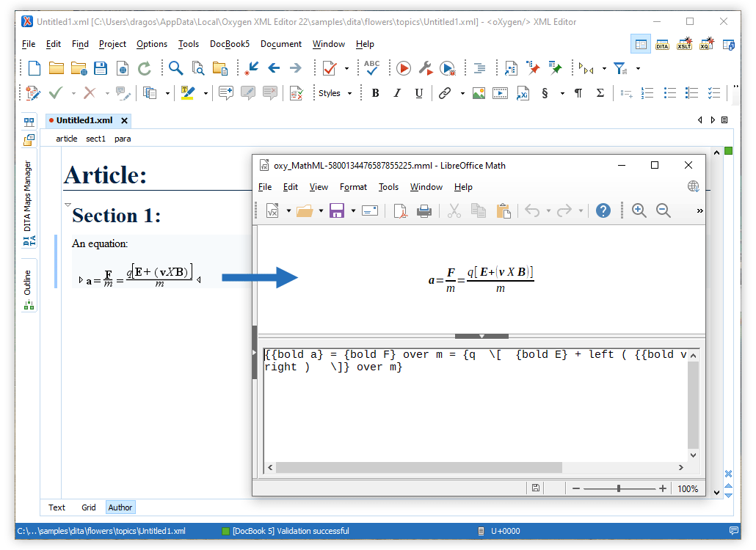
Task: Switch to XSLT debugger perspective icon
Action: pyautogui.click(x=685, y=44)
